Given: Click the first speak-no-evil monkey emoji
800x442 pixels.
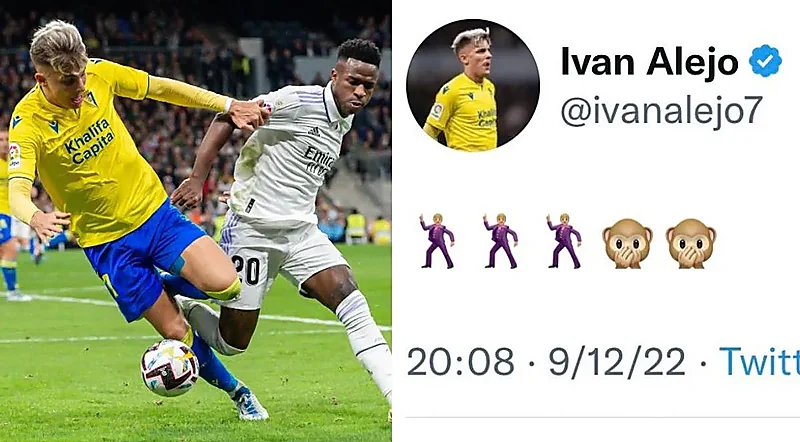Looking at the screenshot, I should pyautogui.click(x=627, y=243).
